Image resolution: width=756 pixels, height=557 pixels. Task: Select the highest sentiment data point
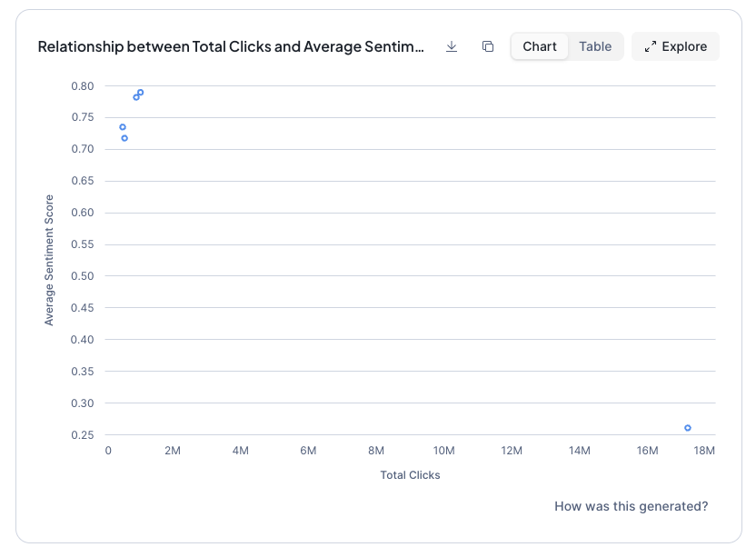click(141, 93)
